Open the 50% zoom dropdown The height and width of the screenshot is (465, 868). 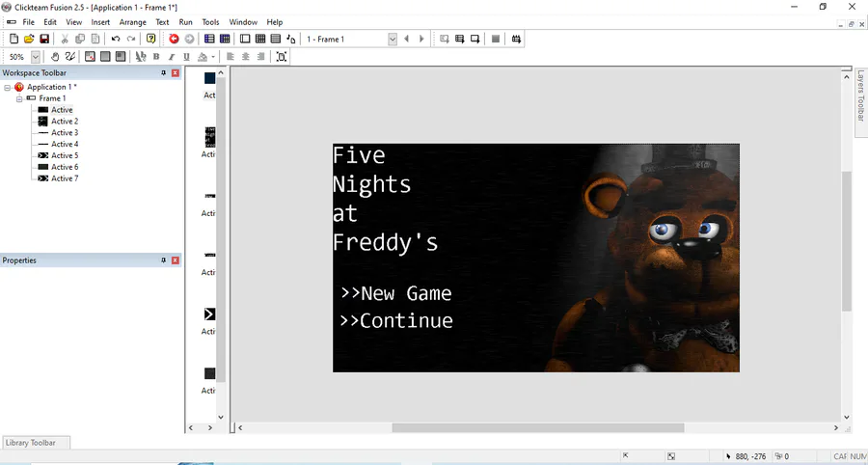coord(36,57)
